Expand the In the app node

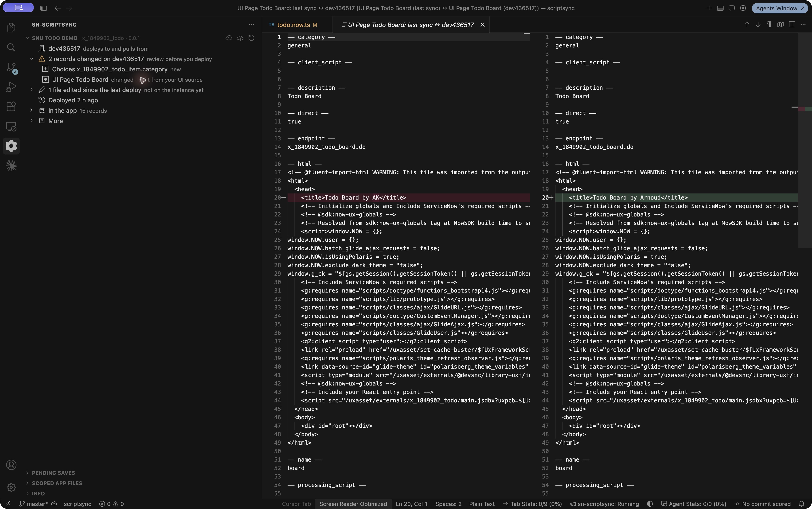point(32,110)
